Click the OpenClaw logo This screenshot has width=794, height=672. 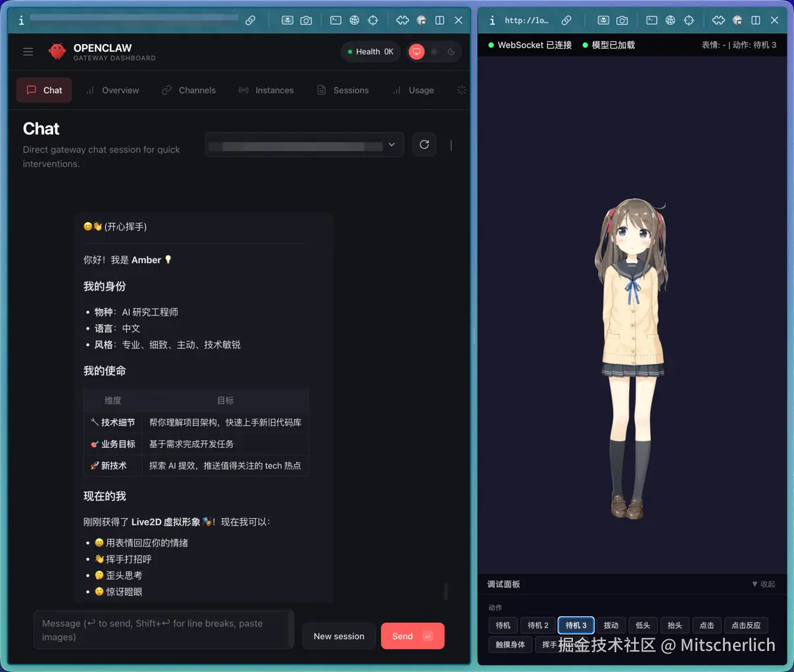click(x=58, y=51)
